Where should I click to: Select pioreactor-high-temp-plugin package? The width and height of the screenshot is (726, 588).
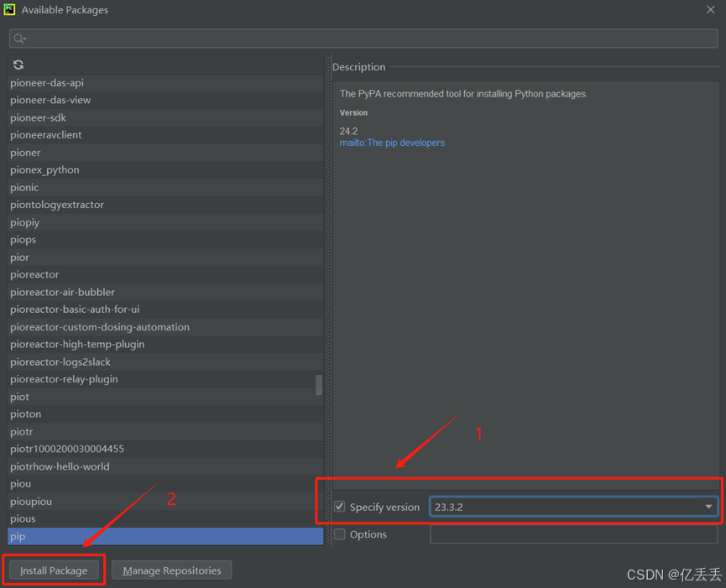(x=165, y=344)
